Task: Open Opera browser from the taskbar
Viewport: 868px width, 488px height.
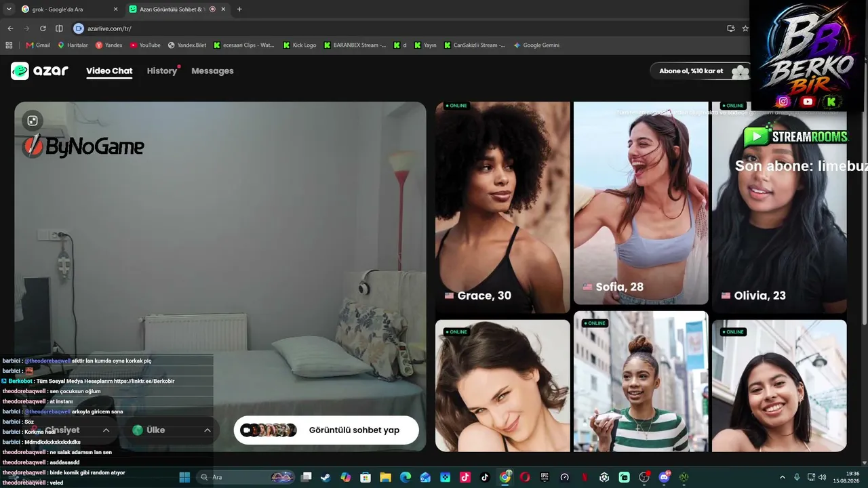Action: point(525,477)
